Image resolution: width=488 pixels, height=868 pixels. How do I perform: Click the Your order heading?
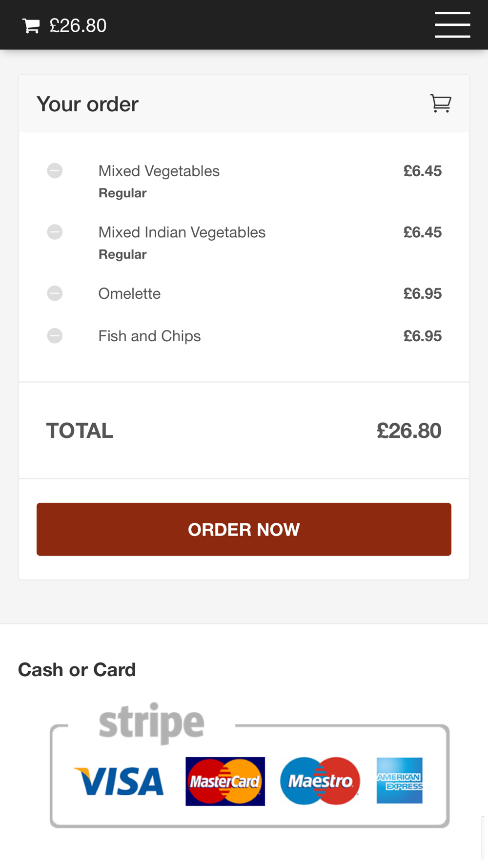coord(88,104)
